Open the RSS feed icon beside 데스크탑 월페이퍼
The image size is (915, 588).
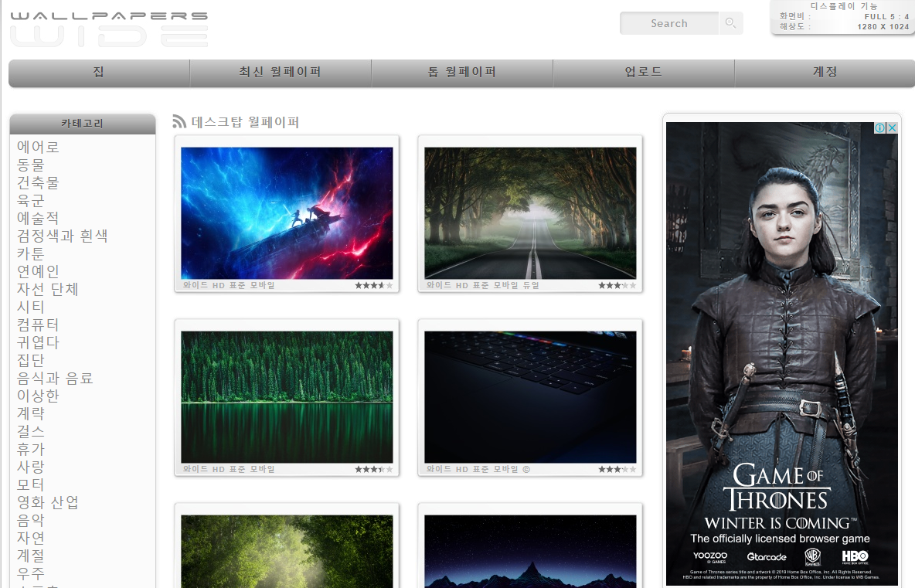click(x=179, y=121)
